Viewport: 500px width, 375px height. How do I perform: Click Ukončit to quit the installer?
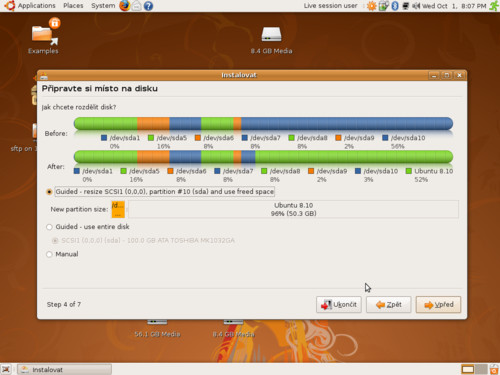pyautogui.click(x=339, y=304)
